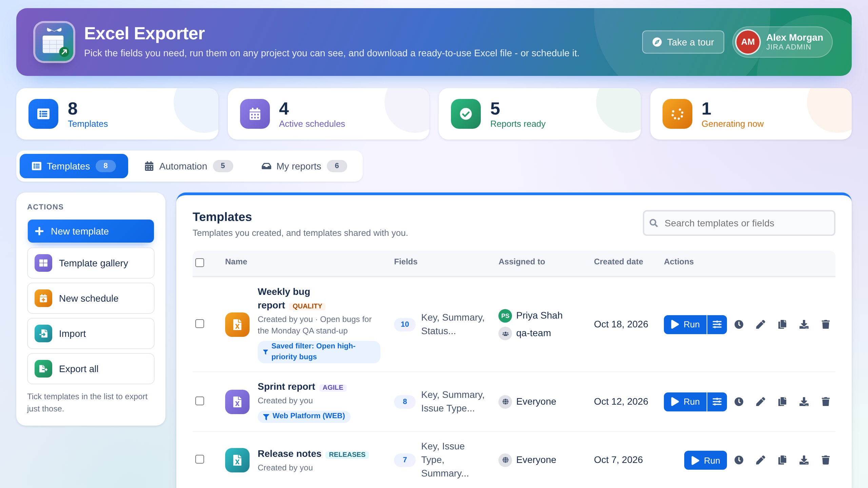868x488 pixels.
Task: Open the Template gallery
Action: pyautogui.click(x=91, y=263)
